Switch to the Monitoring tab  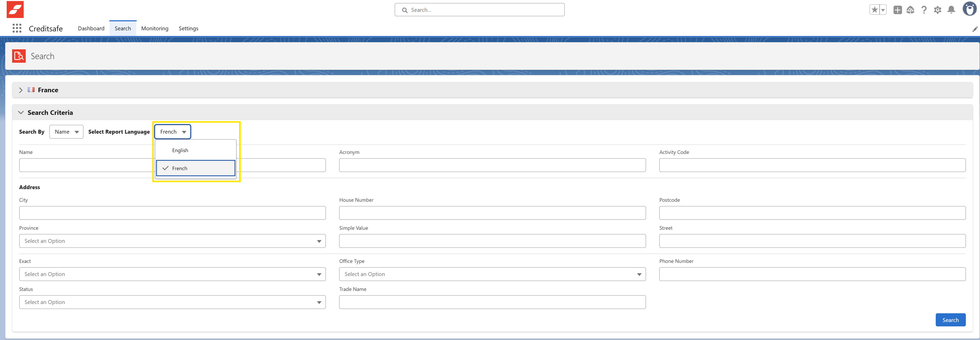tap(154, 29)
